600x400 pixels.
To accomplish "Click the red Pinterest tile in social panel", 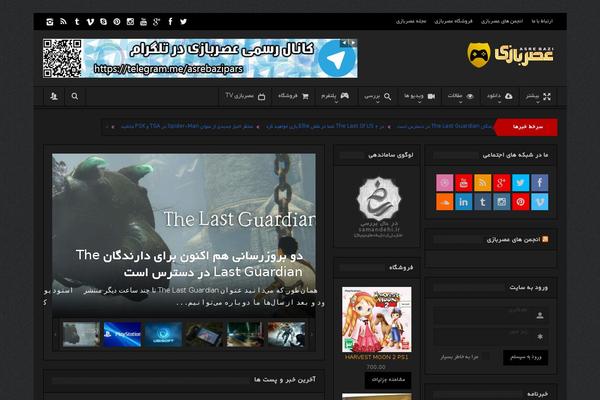I will [520, 202].
